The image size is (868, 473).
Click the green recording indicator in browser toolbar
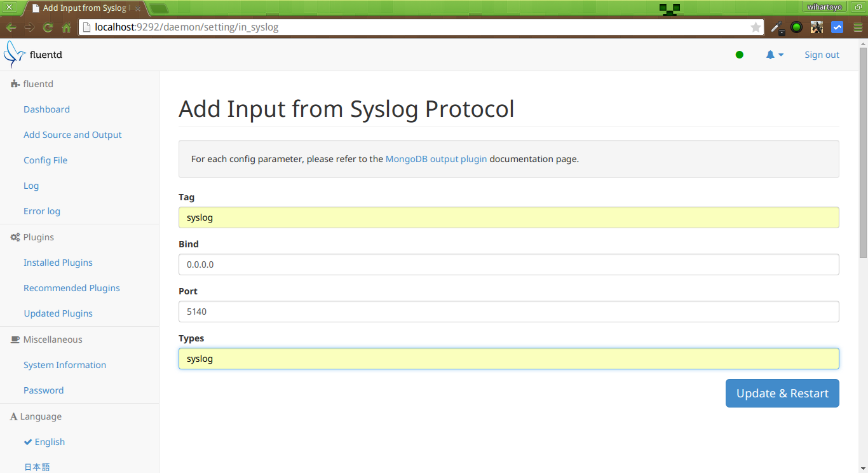796,27
